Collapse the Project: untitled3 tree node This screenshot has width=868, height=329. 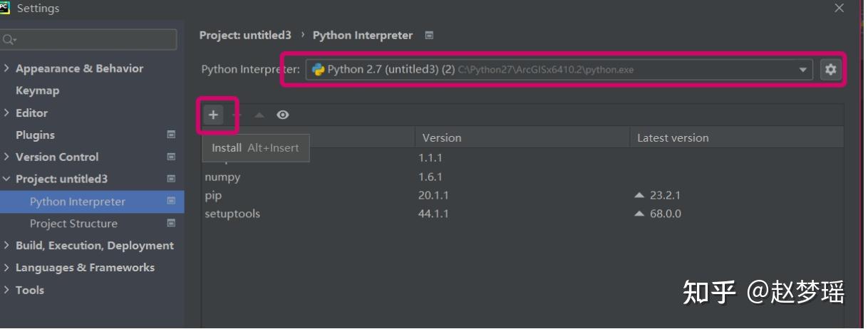coord(6,179)
